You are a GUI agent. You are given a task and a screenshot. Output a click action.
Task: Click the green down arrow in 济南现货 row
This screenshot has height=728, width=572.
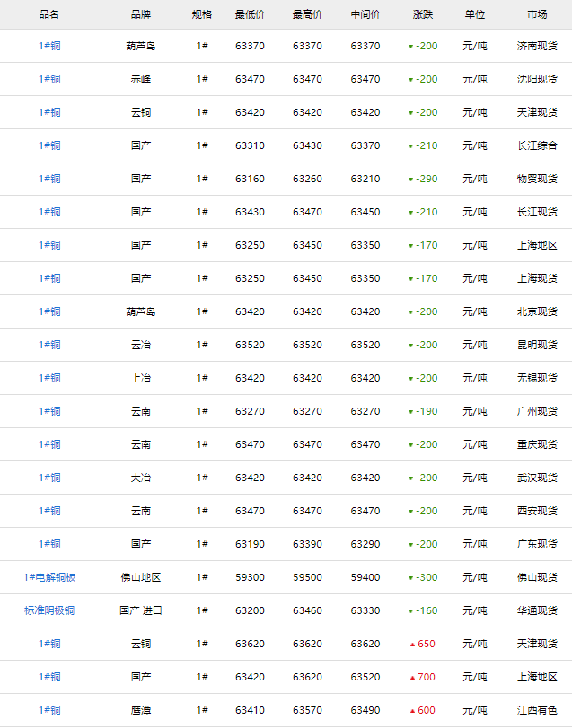coord(410,47)
